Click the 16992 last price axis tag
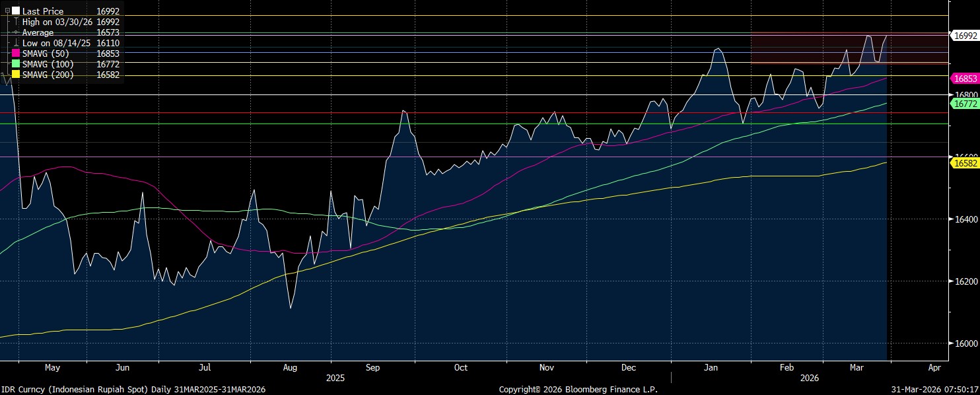 tap(965, 35)
